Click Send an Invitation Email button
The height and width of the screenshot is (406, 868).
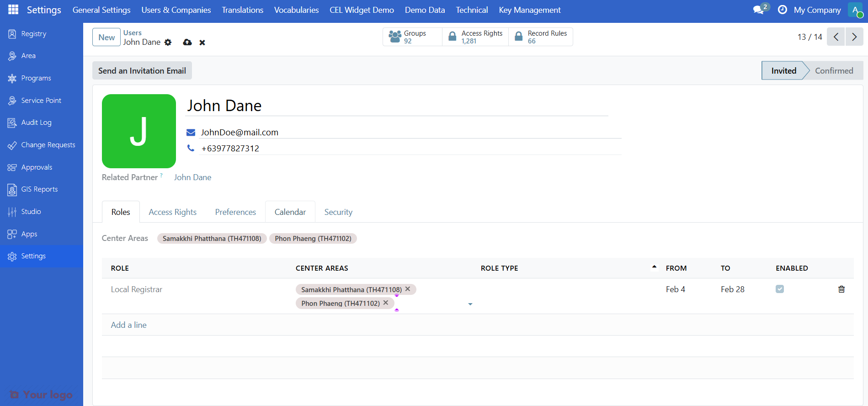pos(142,71)
